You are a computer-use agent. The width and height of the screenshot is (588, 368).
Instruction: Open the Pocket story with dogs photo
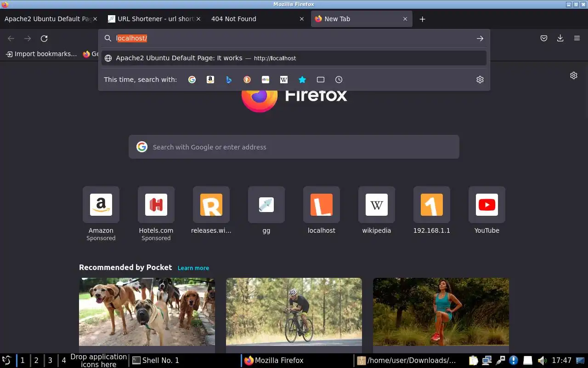coord(147,312)
